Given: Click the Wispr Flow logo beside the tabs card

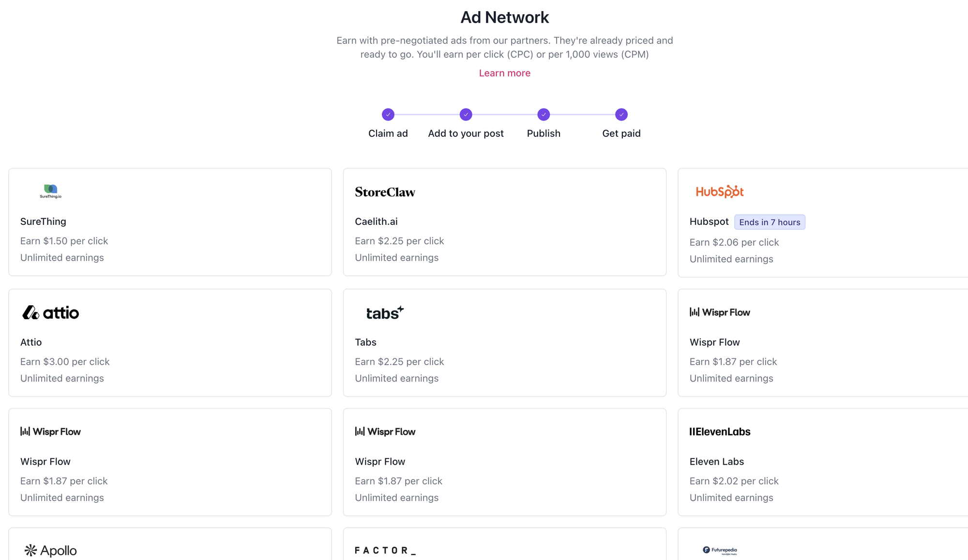Looking at the screenshot, I should point(720,312).
